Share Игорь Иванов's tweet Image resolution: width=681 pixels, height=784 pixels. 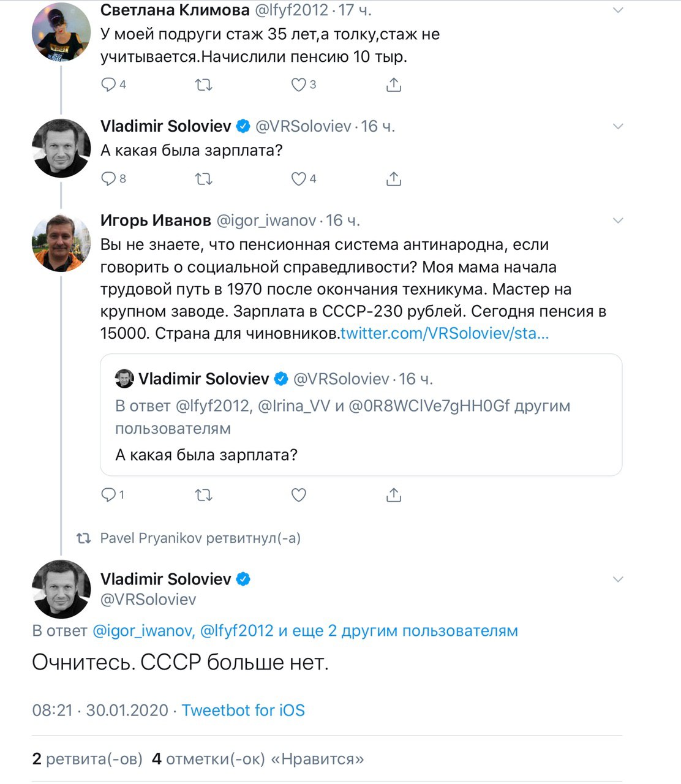coord(394,494)
